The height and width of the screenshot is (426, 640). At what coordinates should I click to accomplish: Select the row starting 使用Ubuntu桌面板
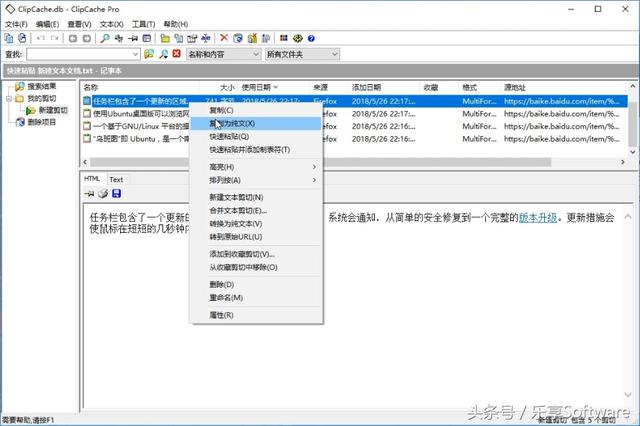coord(353,113)
